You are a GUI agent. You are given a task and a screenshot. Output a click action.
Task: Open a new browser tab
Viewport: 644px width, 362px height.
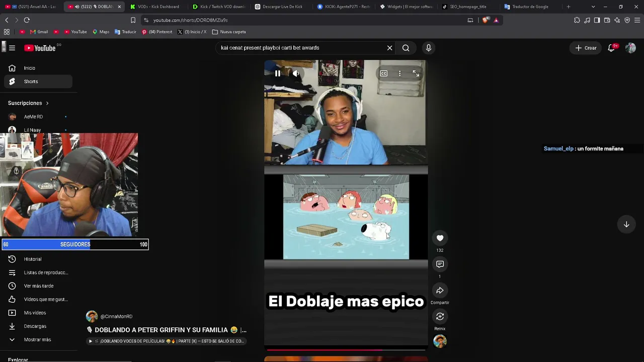(569, 7)
